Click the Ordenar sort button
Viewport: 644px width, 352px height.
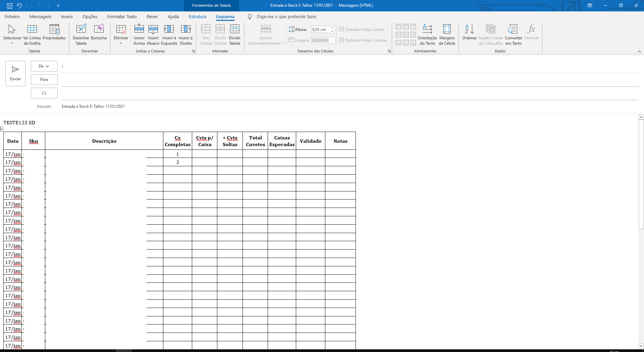click(x=469, y=33)
